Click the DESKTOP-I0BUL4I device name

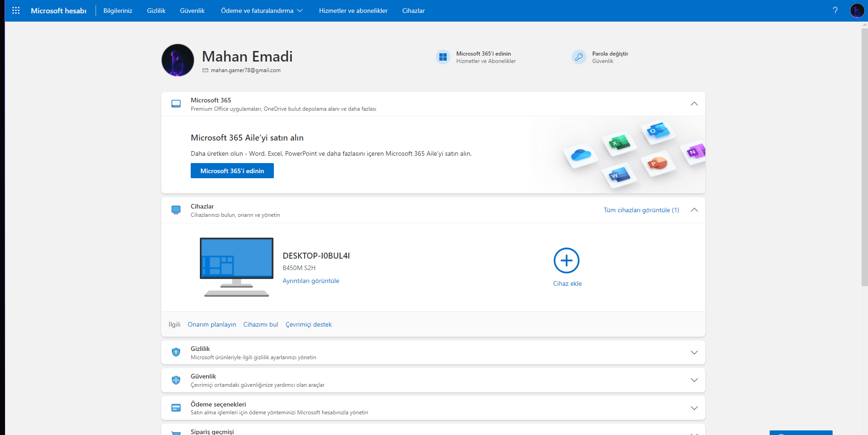[316, 256]
